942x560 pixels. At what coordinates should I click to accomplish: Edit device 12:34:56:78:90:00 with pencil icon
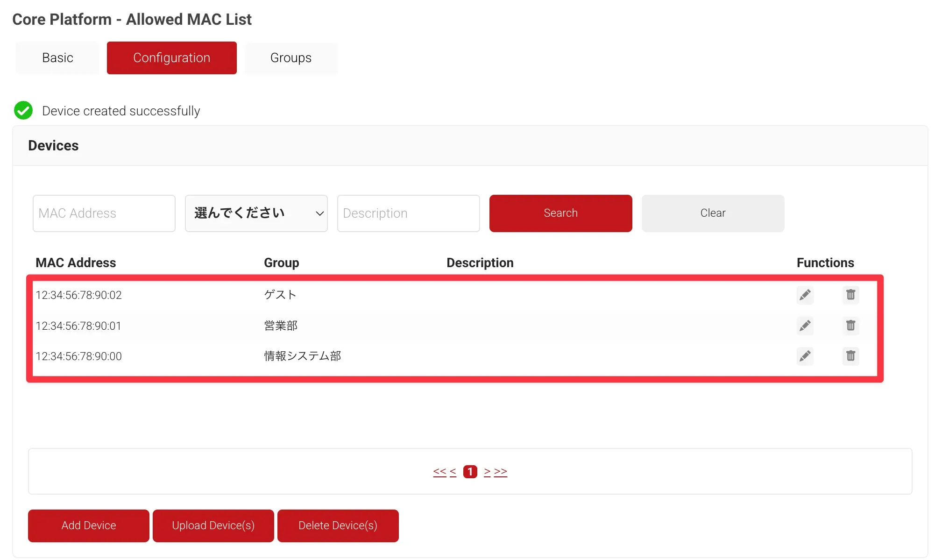(x=805, y=356)
